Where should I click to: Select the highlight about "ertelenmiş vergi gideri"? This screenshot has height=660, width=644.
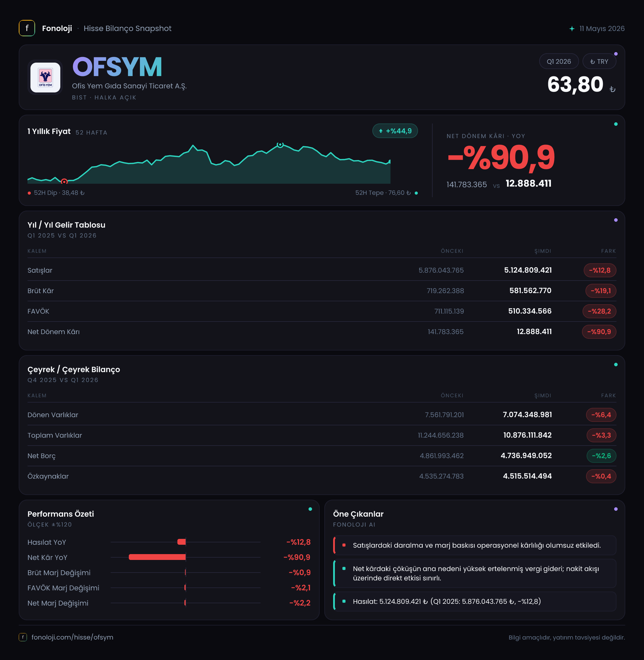click(475, 573)
